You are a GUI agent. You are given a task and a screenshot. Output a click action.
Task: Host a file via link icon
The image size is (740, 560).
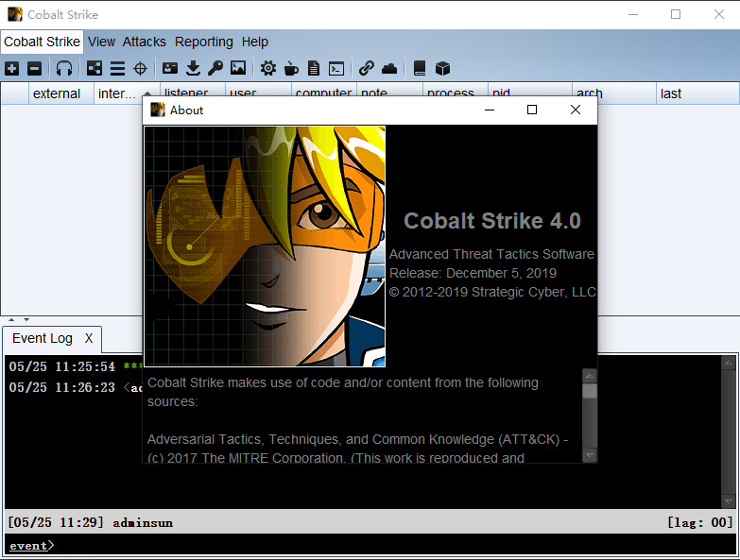[x=367, y=69]
